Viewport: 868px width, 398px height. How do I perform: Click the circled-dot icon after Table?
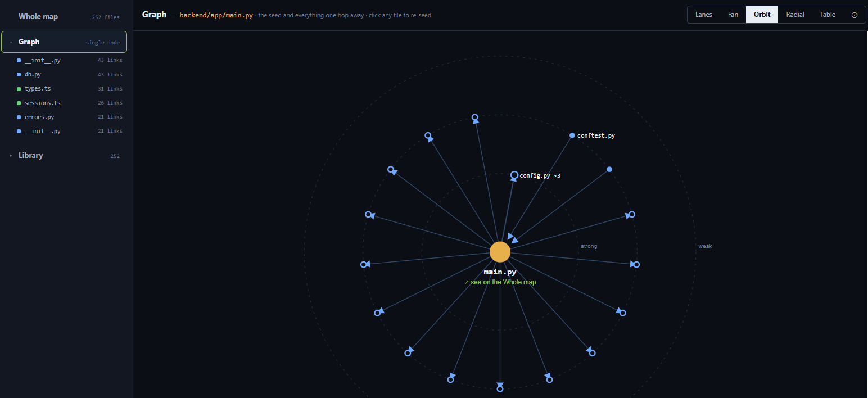click(x=855, y=15)
